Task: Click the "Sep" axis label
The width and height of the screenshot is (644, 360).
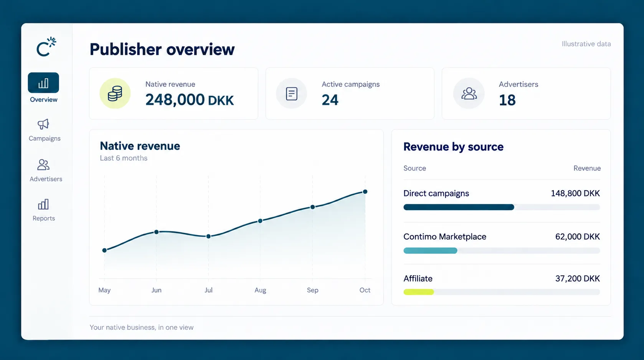Action: (312, 290)
